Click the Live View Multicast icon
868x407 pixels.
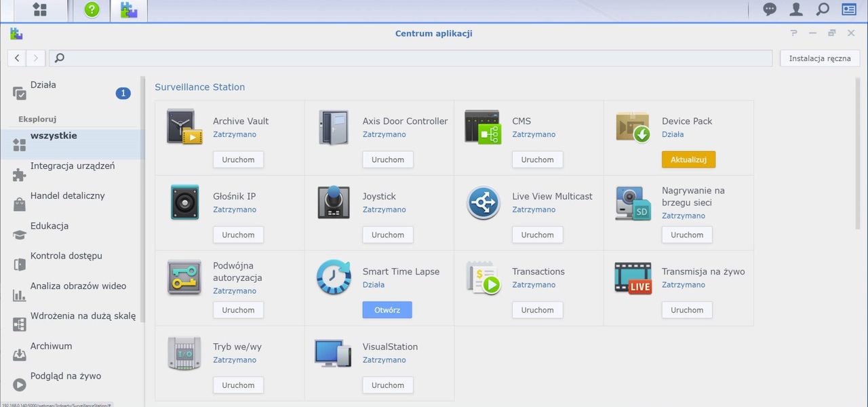point(483,202)
